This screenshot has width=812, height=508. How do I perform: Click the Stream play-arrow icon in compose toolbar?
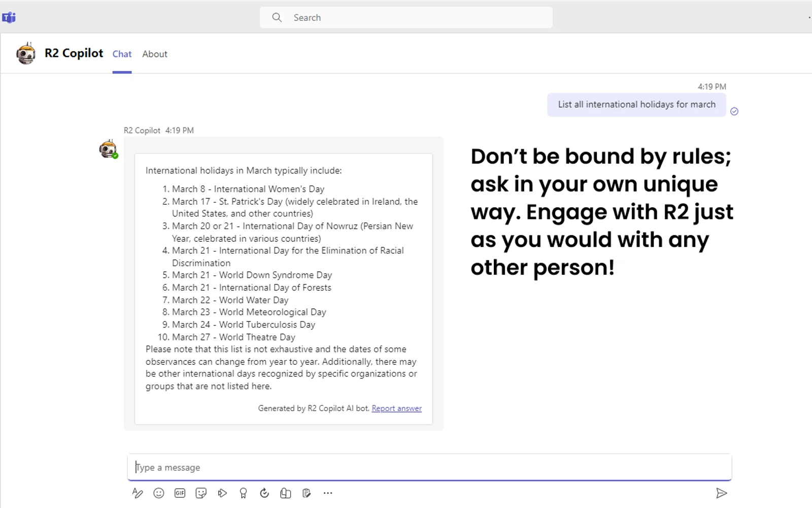point(222,493)
